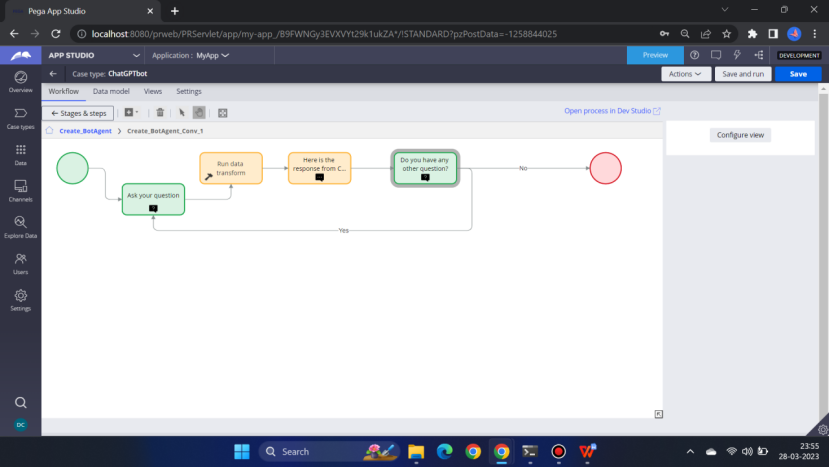The image size is (830, 467).
Task: Click the Preview button
Action: click(x=655, y=55)
